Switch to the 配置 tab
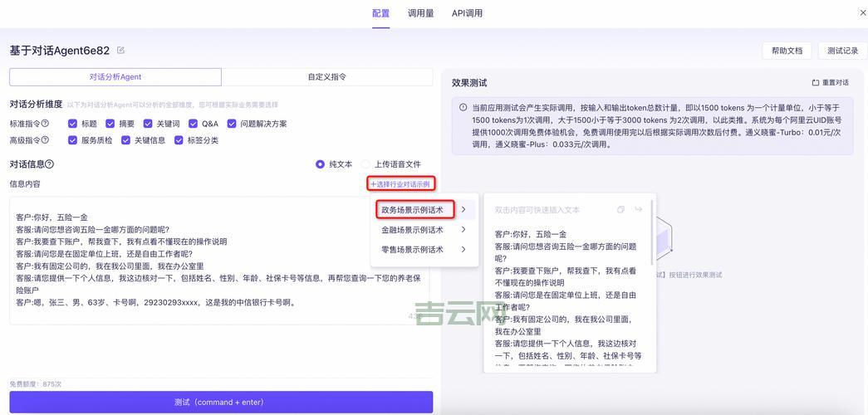868x415 pixels. 381,13
